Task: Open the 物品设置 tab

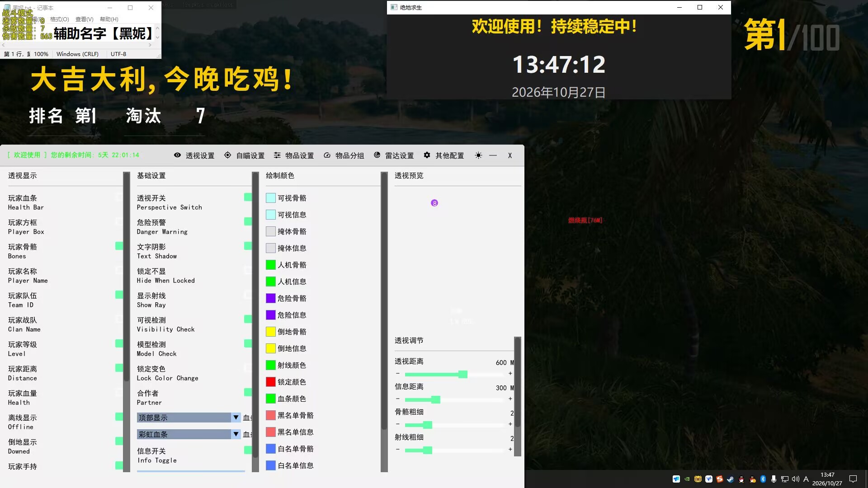Action: coord(294,155)
